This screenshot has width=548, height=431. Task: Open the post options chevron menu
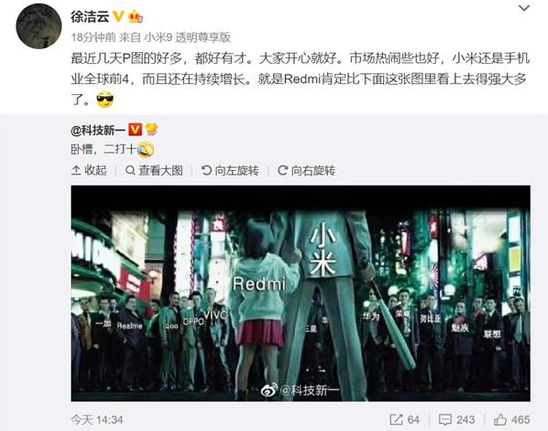524,8
